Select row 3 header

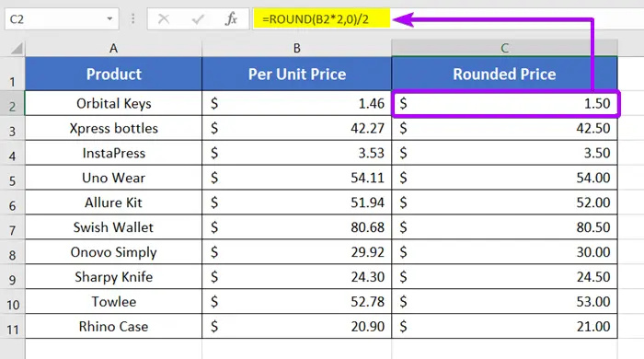pyautogui.click(x=12, y=128)
